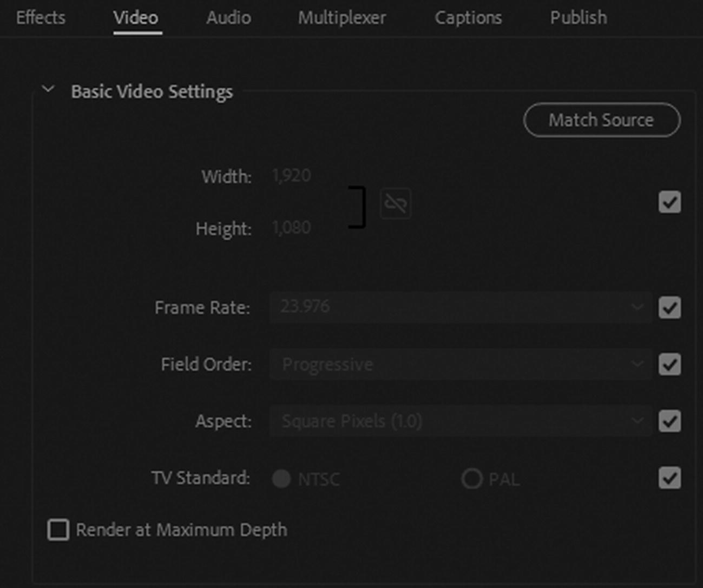Open the Field Order dropdown
This screenshot has height=588, width=703.
click(460, 365)
